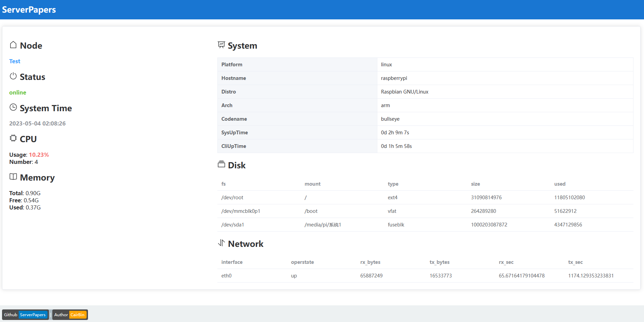This screenshot has height=322, width=644.
Task: Open the ServerPapers title in header
Action: 29,10
